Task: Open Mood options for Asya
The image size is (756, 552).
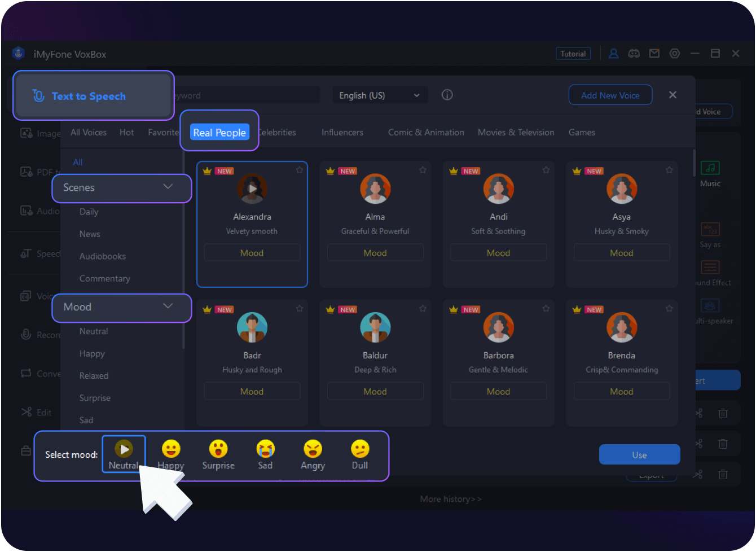Action: [622, 253]
